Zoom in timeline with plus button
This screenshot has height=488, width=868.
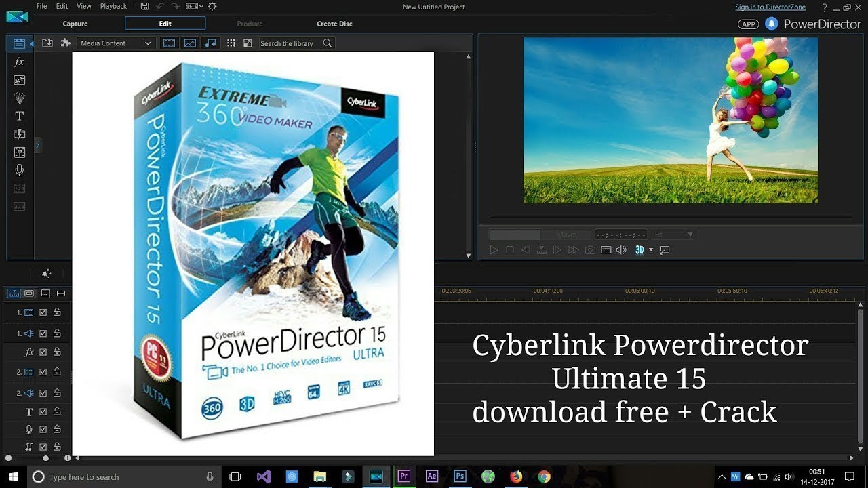click(67, 459)
